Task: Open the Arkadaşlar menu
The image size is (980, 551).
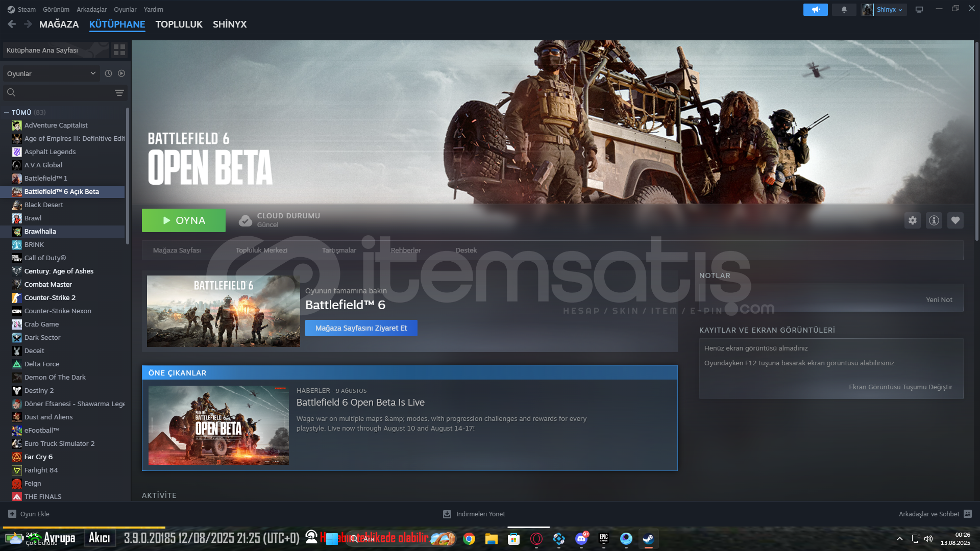Action: [x=91, y=9]
